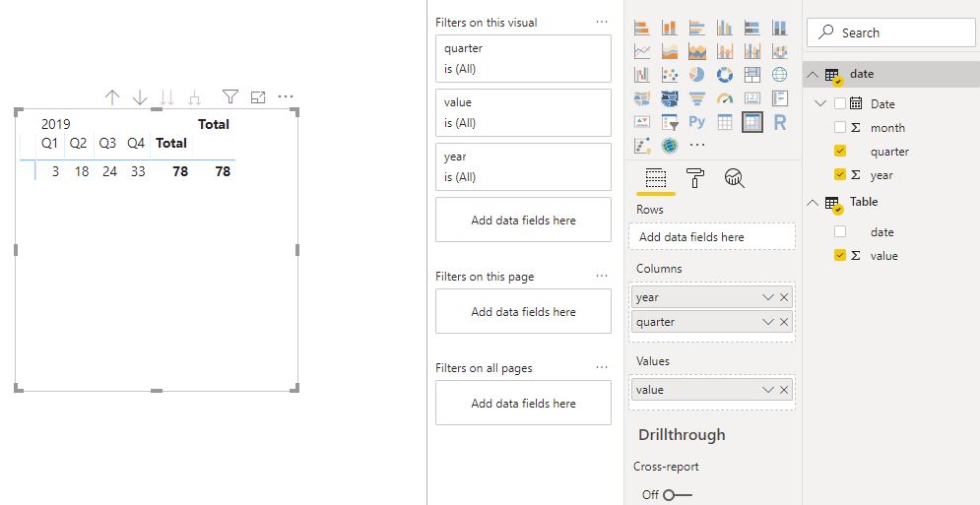Click the drill up arrow on matrix
This screenshot has height=505, width=980.
tap(112, 96)
